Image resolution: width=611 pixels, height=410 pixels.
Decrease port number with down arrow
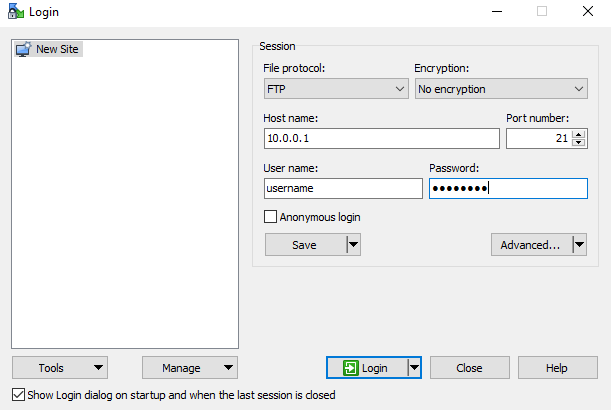point(579,143)
